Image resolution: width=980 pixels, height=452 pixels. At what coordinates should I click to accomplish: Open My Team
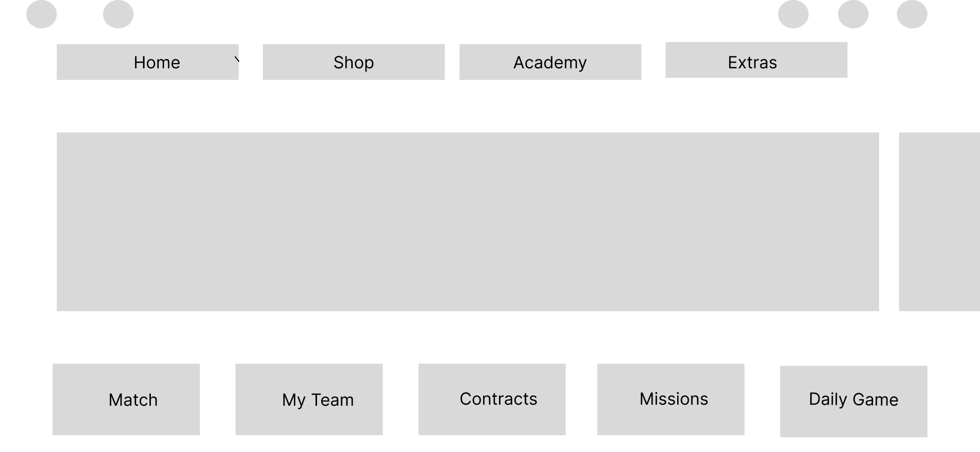tap(309, 399)
